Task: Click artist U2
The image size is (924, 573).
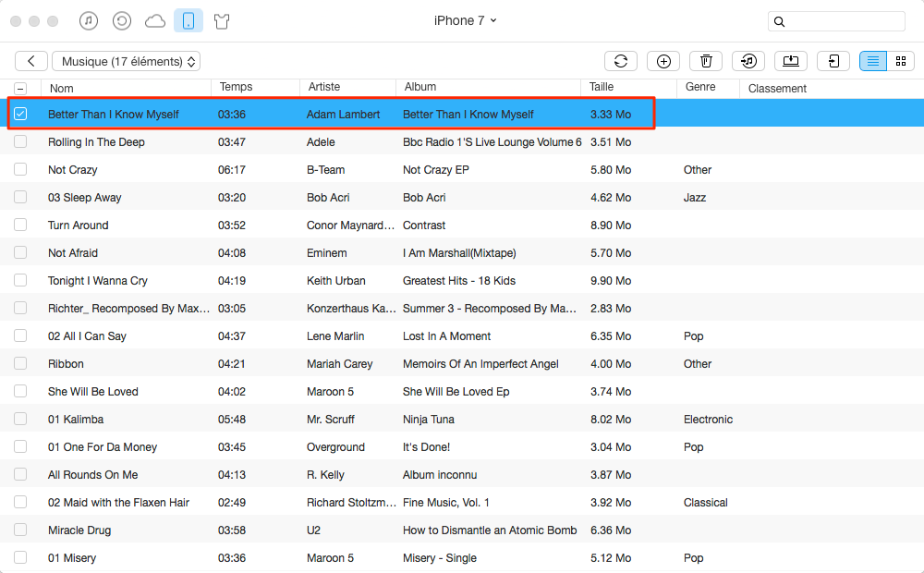Action: [313, 530]
